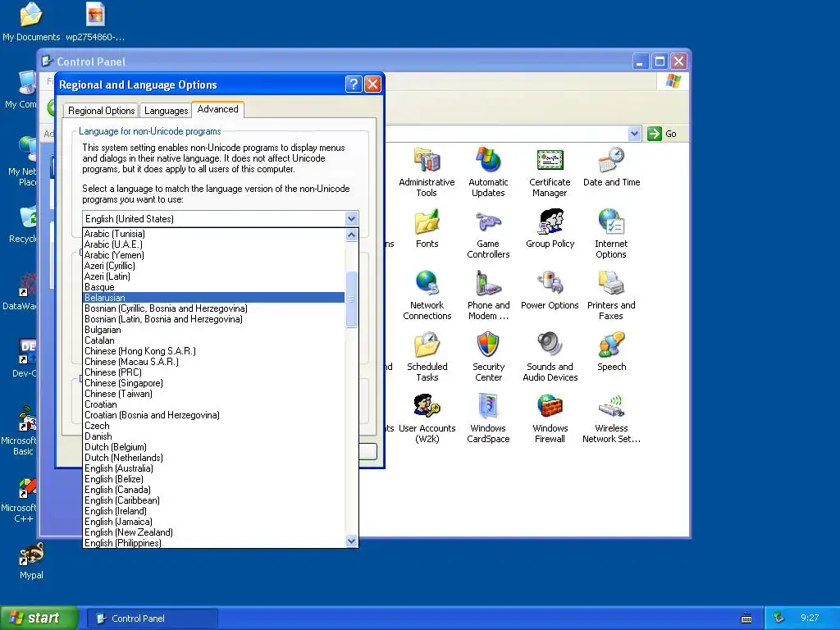Viewport: 840px width, 630px height.
Task: Choose English (Jamaica) from list
Action: pyautogui.click(x=214, y=522)
